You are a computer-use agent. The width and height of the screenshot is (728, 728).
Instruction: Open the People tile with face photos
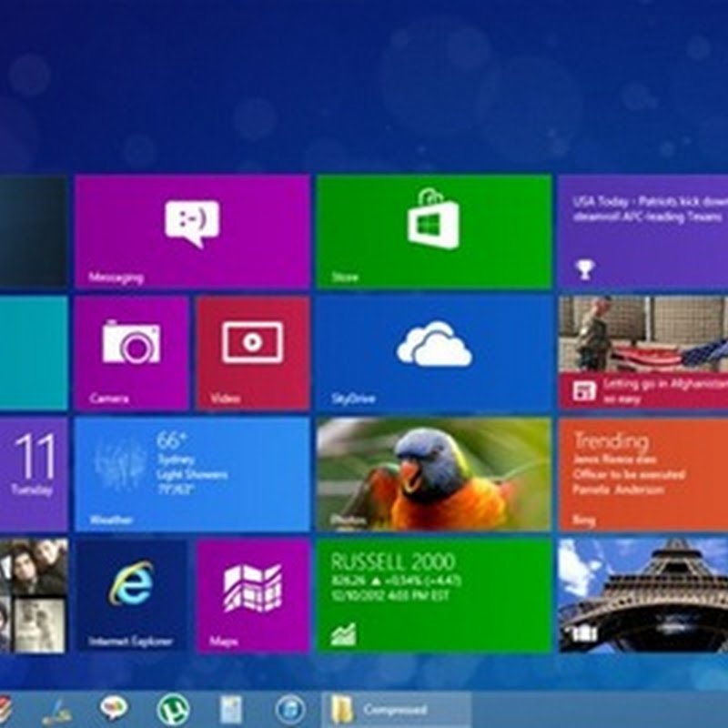[33, 595]
